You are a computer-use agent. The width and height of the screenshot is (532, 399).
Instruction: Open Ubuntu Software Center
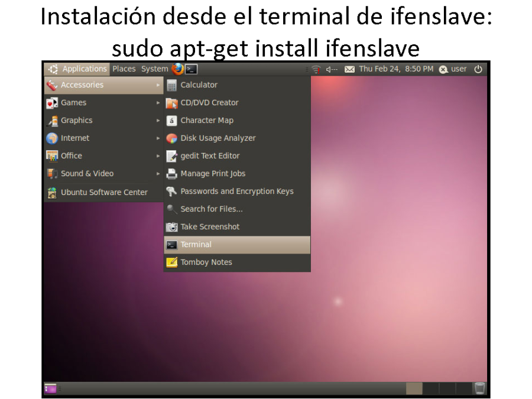coord(104,192)
